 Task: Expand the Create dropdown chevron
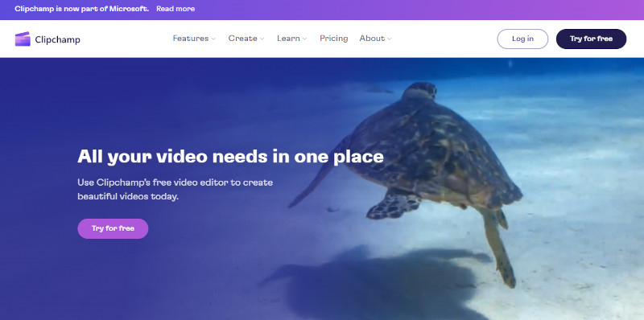pos(262,39)
